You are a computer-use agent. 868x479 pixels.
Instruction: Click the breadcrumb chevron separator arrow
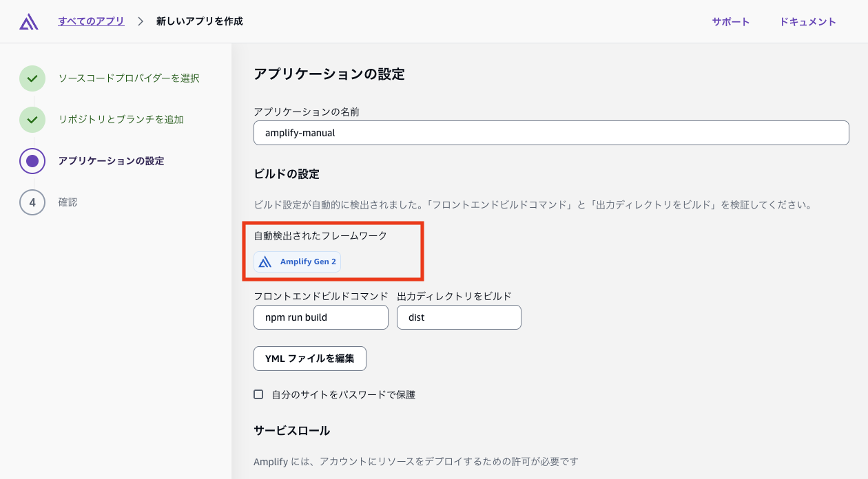[x=141, y=21]
